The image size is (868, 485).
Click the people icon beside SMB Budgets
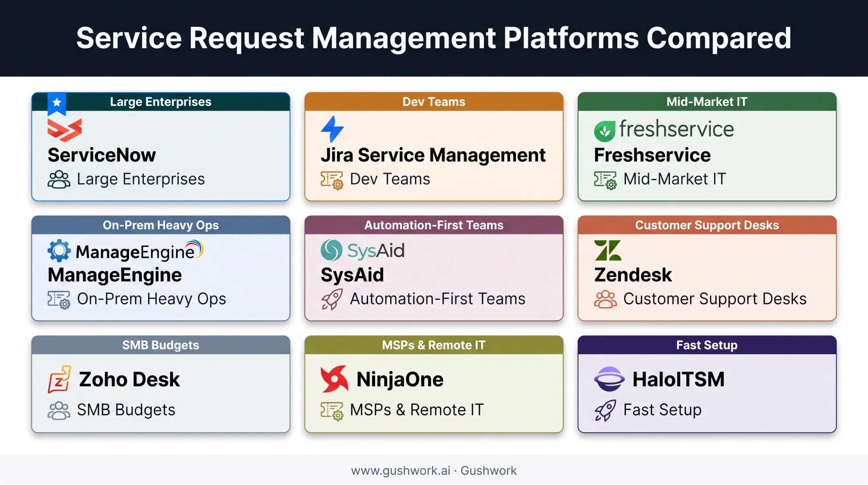pos(59,411)
